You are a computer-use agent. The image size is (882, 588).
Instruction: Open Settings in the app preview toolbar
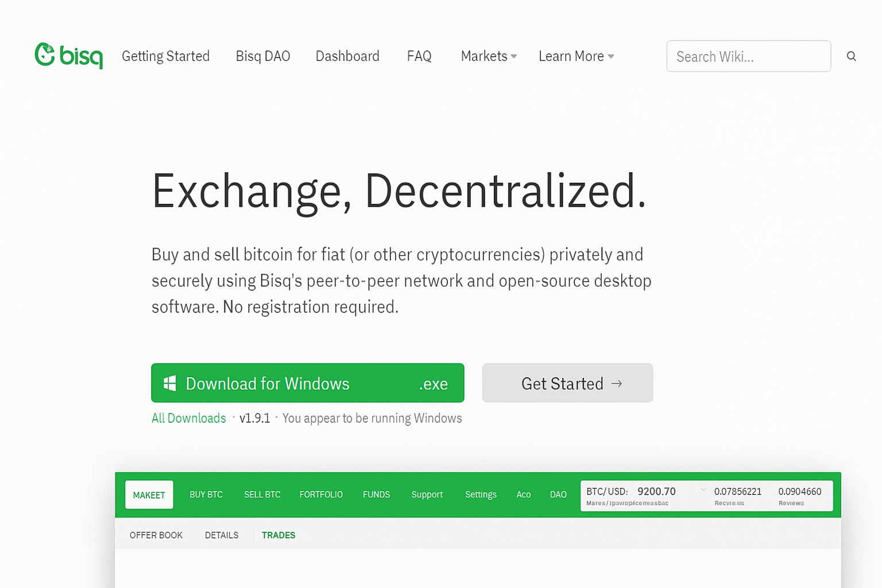point(481,494)
